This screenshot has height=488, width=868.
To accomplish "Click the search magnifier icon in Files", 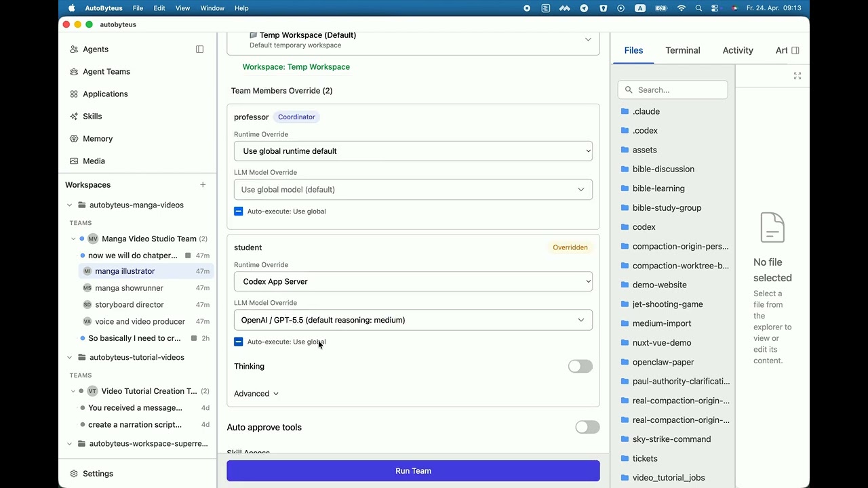I will pos(629,89).
